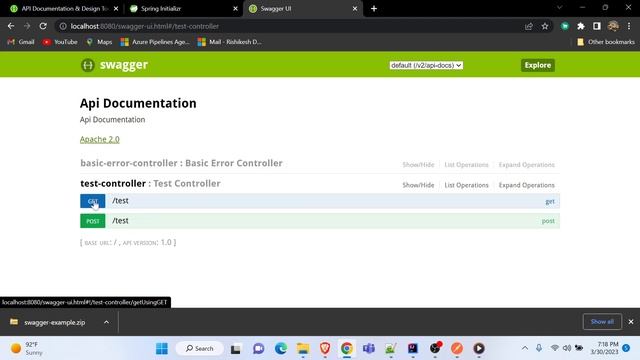The width and height of the screenshot is (640, 360).
Task: Click the swagger logo icon
Action: [x=87, y=65]
